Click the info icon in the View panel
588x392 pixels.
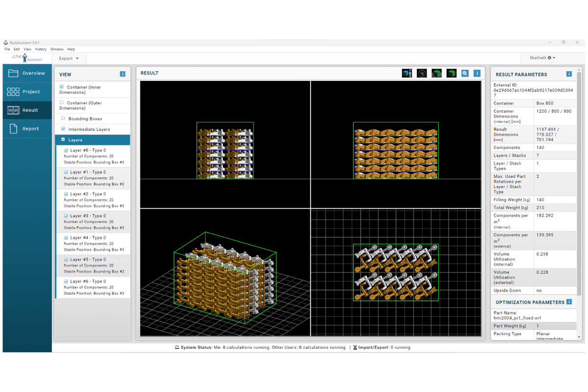pos(122,74)
